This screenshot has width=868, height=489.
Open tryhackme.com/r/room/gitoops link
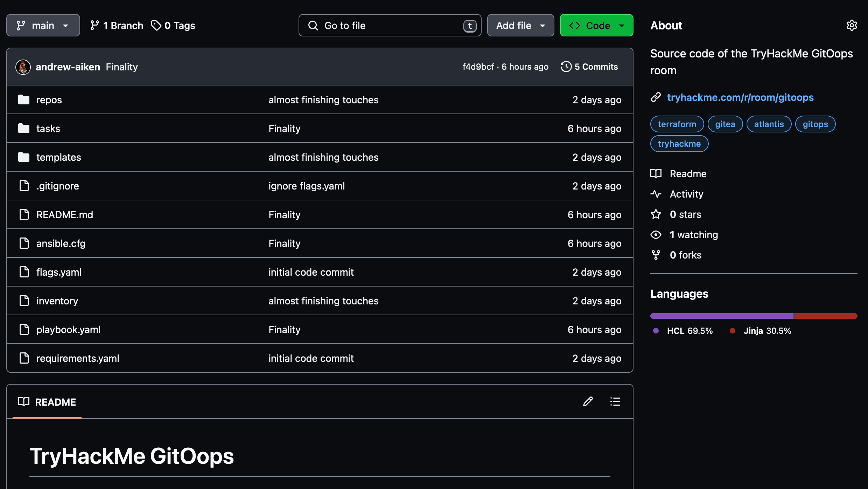740,97
